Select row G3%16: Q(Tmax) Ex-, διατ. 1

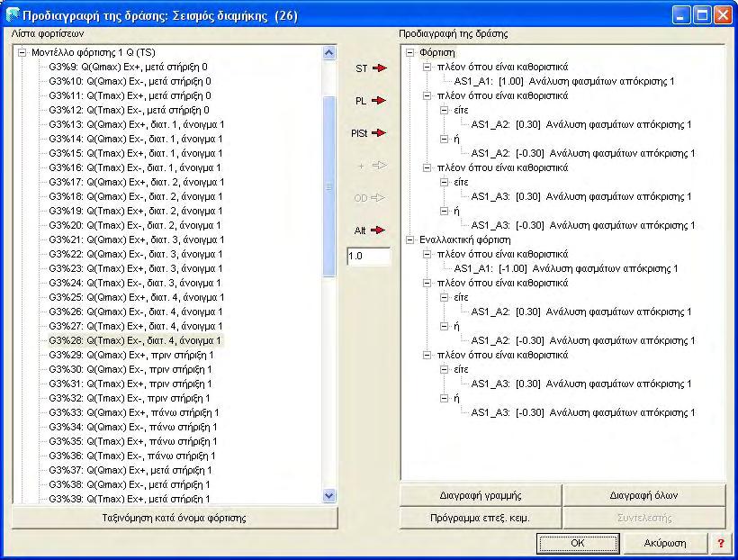point(135,167)
